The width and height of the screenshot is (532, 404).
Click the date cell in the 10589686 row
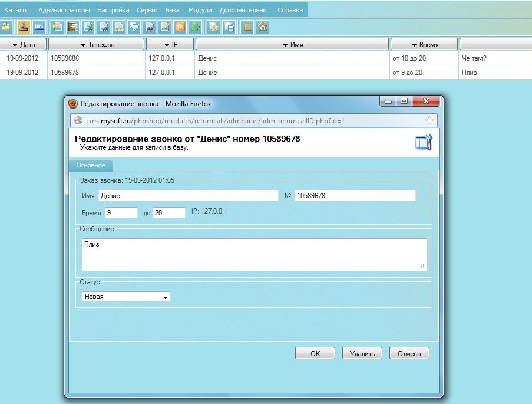(x=22, y=58)
